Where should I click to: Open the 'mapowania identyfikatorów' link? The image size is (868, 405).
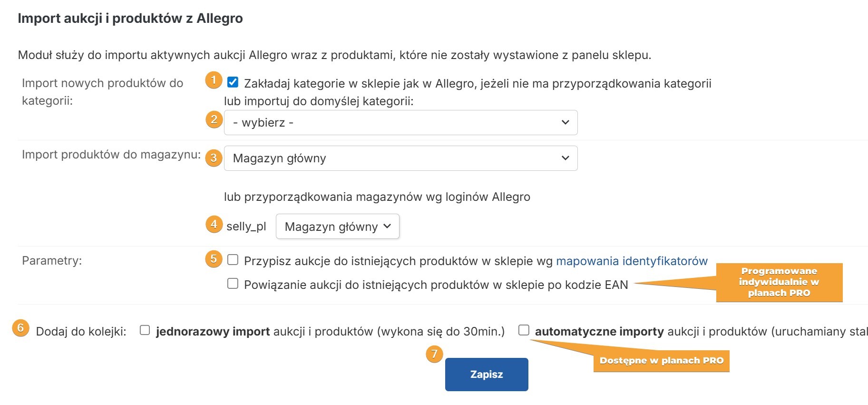(632, 261)
